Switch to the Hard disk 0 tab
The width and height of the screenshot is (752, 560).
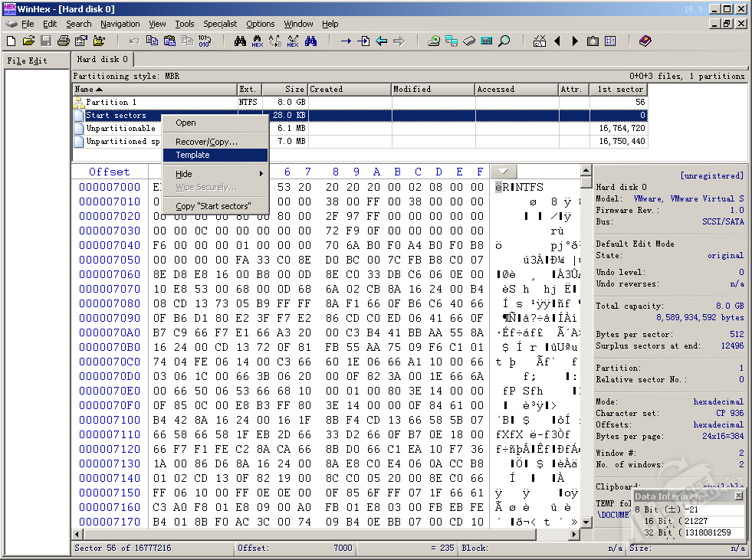(103, 59)
